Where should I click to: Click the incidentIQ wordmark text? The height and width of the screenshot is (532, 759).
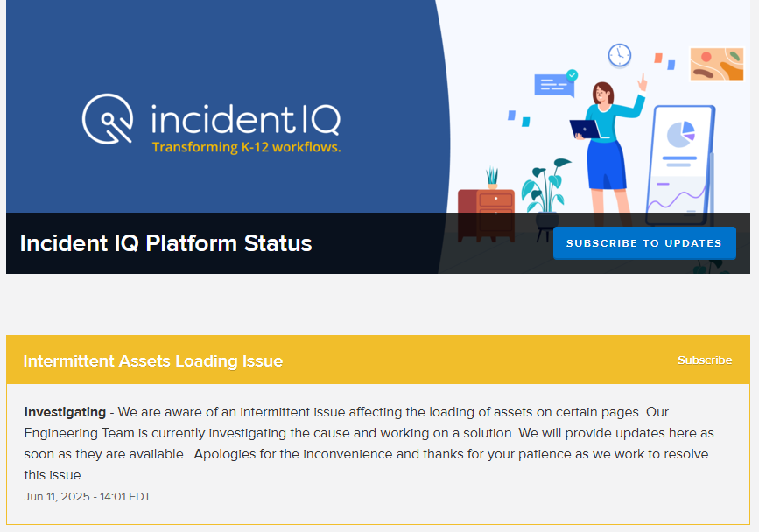point(246,119)
